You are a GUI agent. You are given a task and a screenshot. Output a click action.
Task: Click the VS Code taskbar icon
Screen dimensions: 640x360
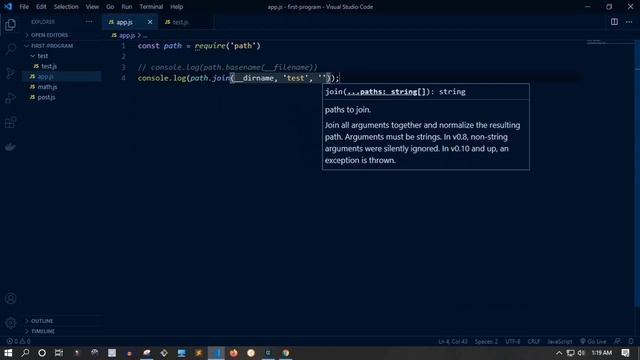[216, 353]
